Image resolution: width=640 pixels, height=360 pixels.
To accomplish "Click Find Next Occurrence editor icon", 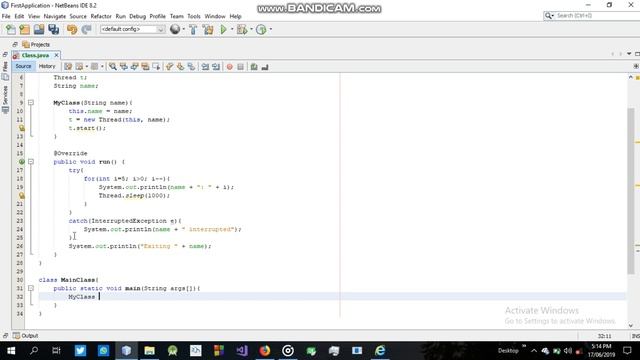I will click(x=134, y=67).
